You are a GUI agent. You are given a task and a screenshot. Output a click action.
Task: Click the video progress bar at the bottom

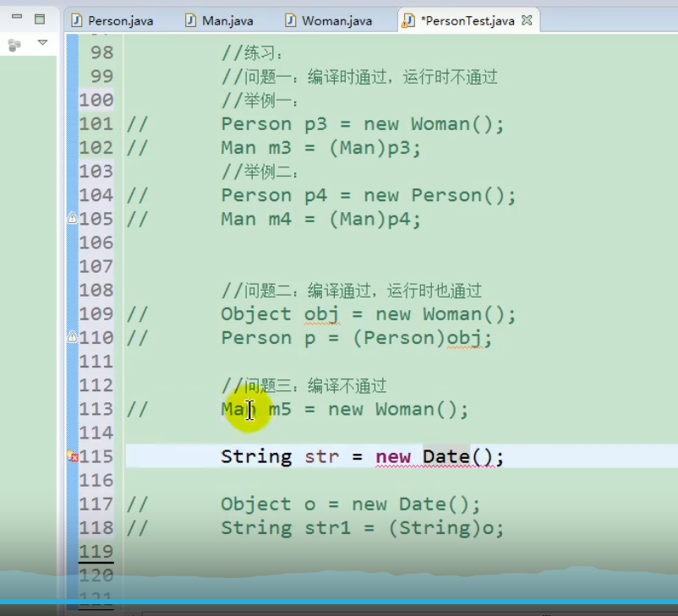[x=338, y=602]
